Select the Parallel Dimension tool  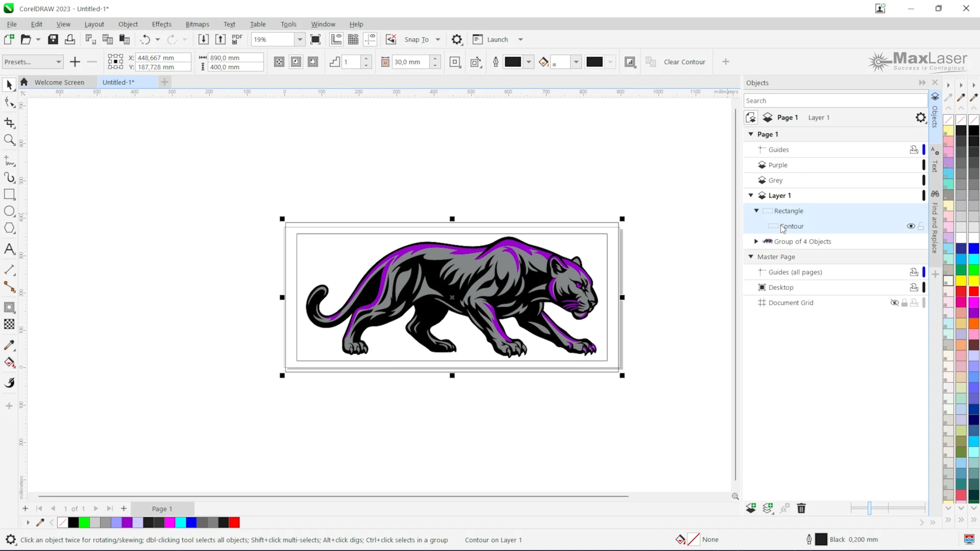point(9,269)
